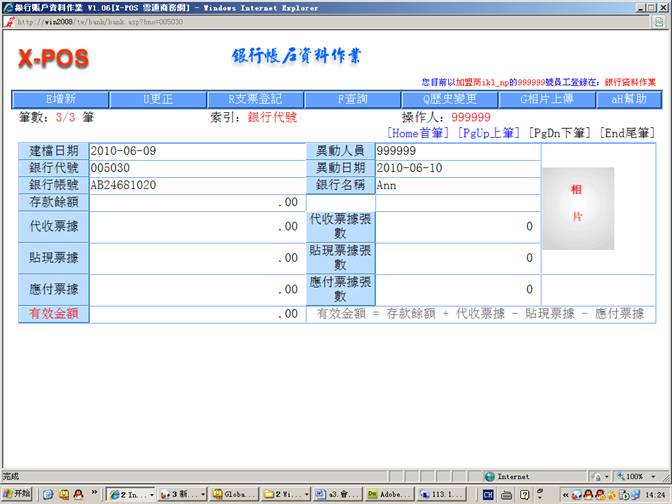Click C相片上傳 photo upload

548,100
